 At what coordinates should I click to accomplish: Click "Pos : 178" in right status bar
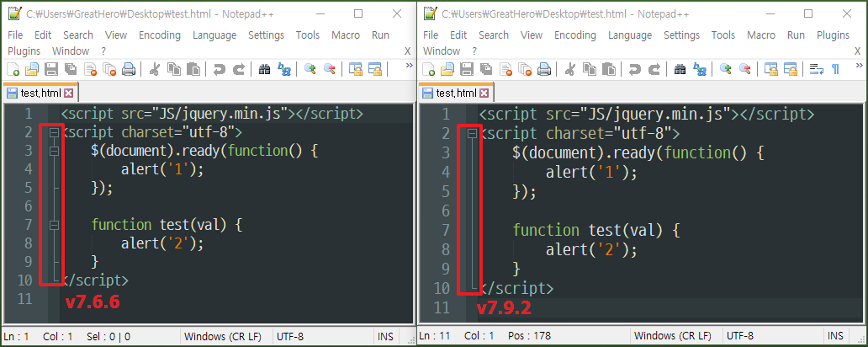(x=530, y=336)
